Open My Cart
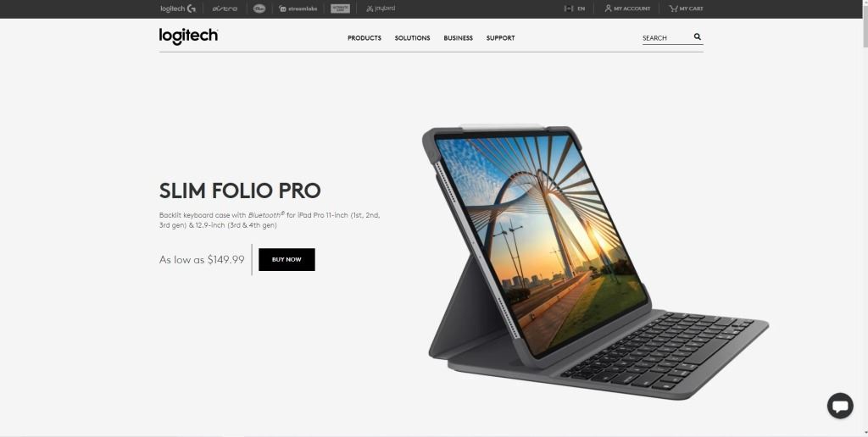This screenshot has width=868, height=437. (x=686, y=8)
